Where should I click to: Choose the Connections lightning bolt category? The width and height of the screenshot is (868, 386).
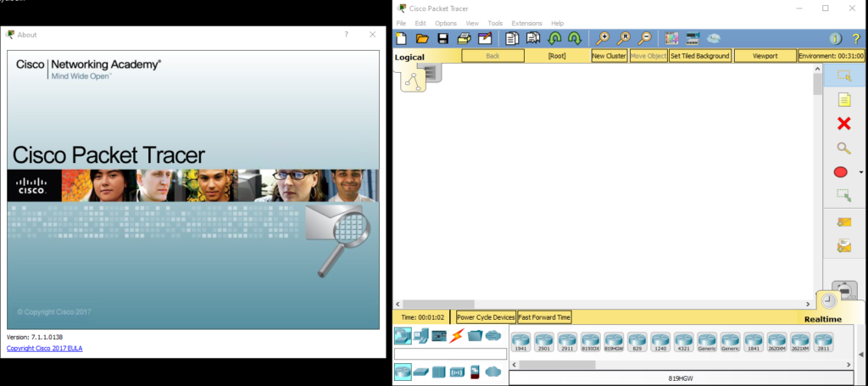click(457, 335)
